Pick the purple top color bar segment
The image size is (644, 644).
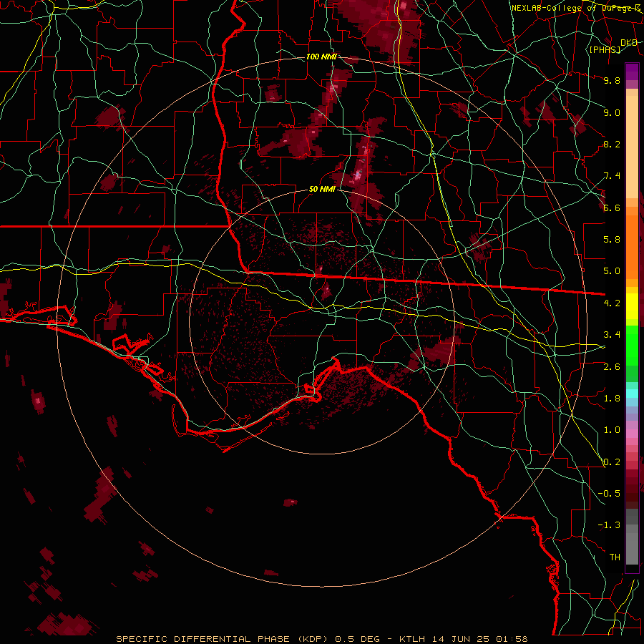(632, 72)
